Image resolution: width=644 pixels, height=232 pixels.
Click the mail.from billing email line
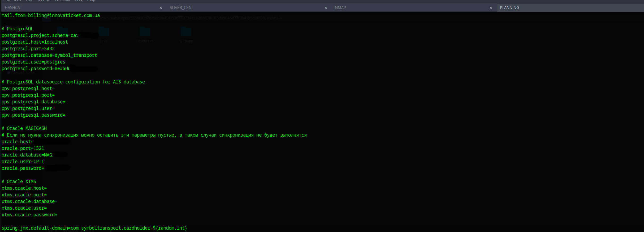click(51, 15)
